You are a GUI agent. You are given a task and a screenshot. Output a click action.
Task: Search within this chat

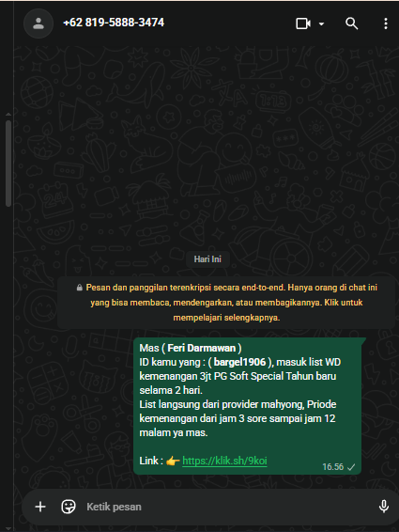351,23
